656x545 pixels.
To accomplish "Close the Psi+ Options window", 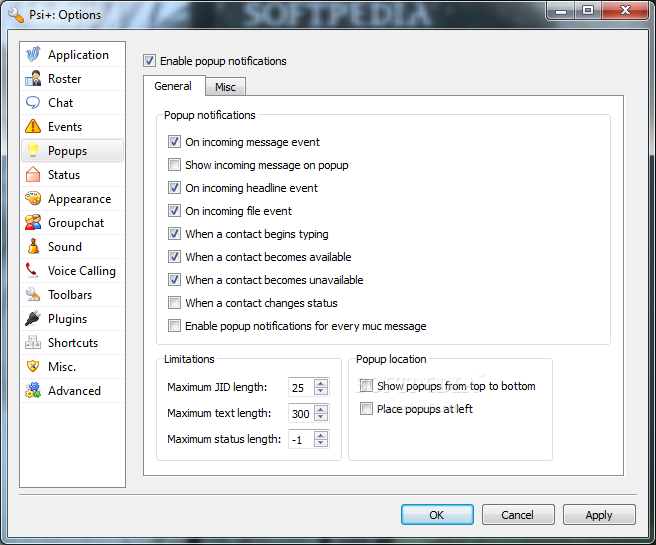I will [x=625, y=10].
